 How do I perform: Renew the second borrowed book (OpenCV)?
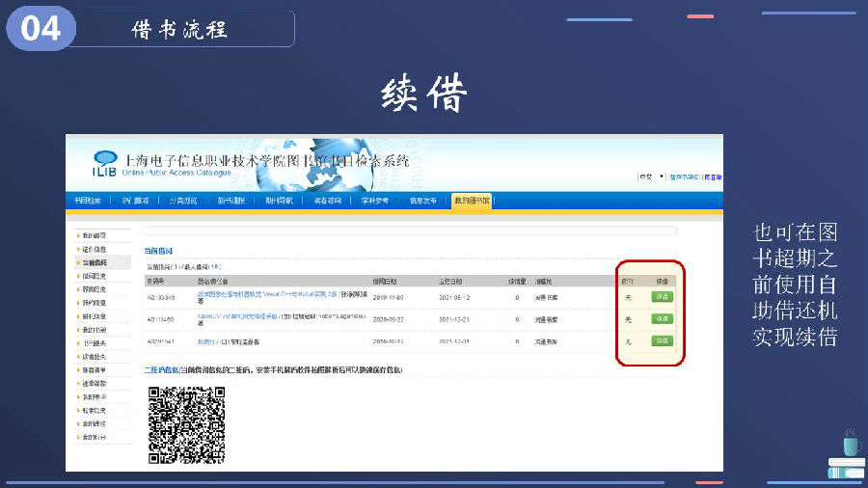[x=662, y=319]
